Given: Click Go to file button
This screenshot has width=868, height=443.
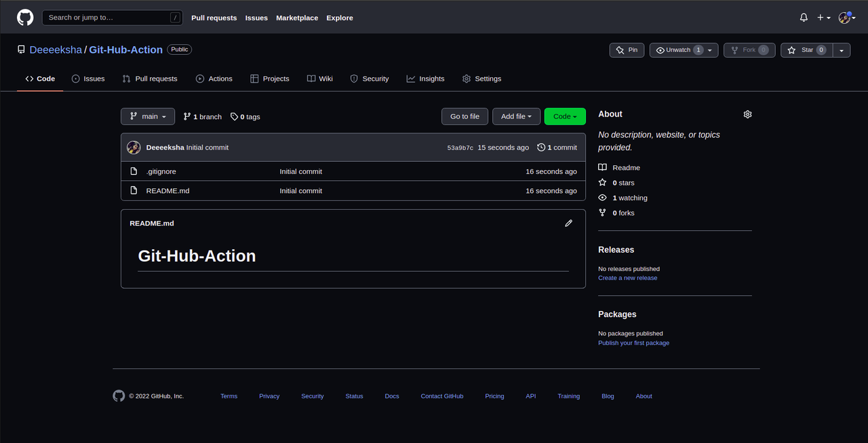Looking at the screenshot, I should click(465, 117).
